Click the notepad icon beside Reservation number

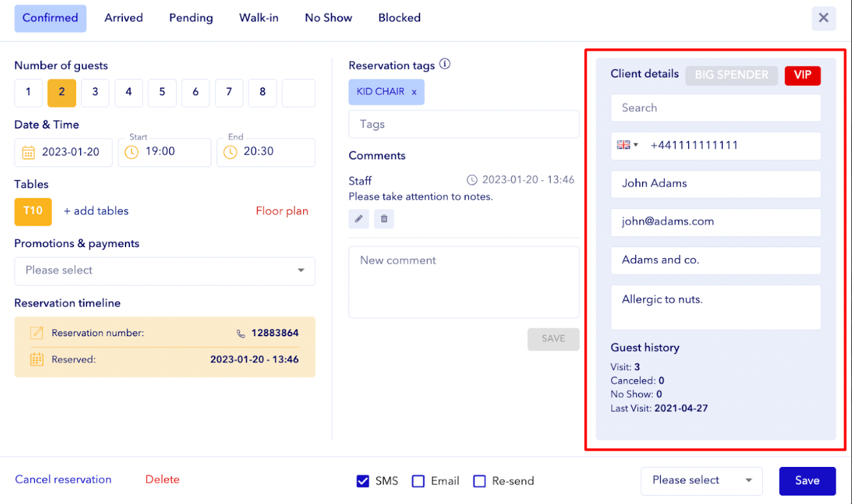pos(37,333)
